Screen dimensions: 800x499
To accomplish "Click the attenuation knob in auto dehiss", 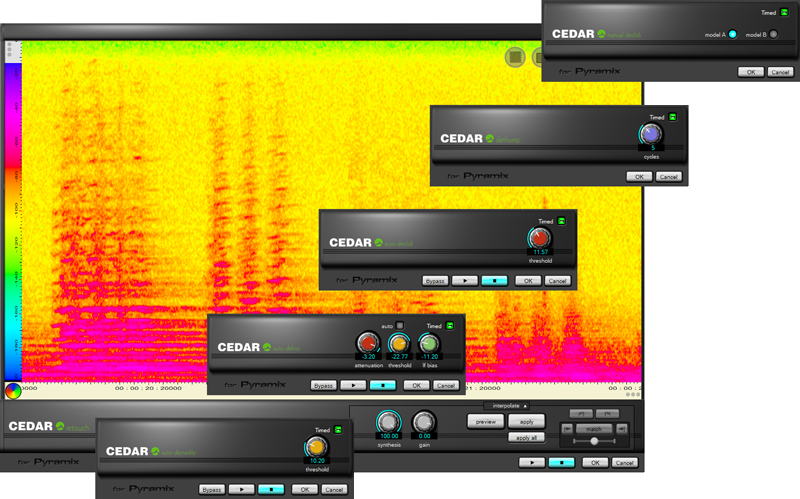I will click(x=368, y=343).
